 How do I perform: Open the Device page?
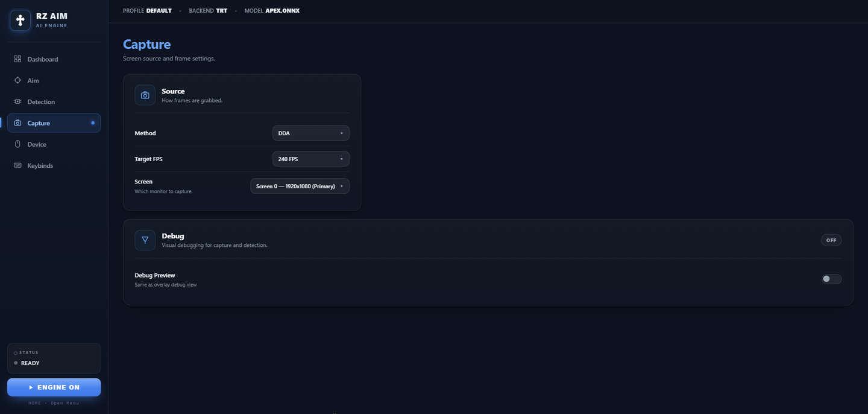[x=54, y=144]
